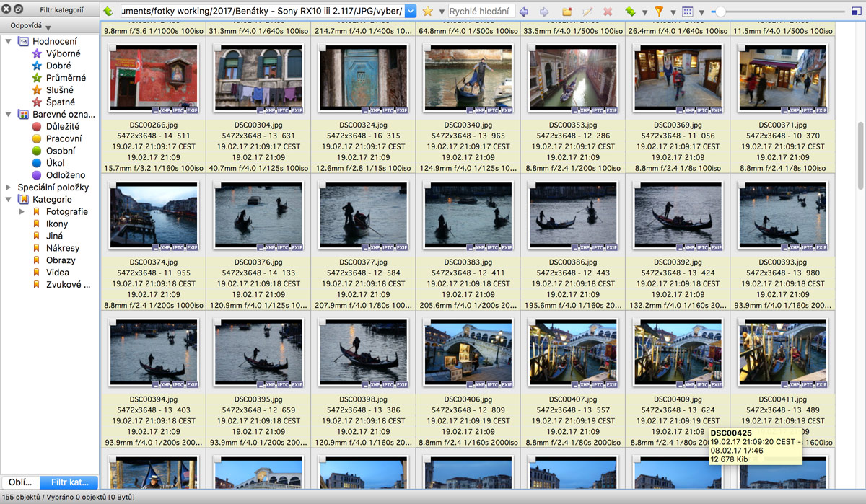The image size is (866, 504).
Task: Click the thumbnail view mode grid icon
Action: click(x=687, y=12)
